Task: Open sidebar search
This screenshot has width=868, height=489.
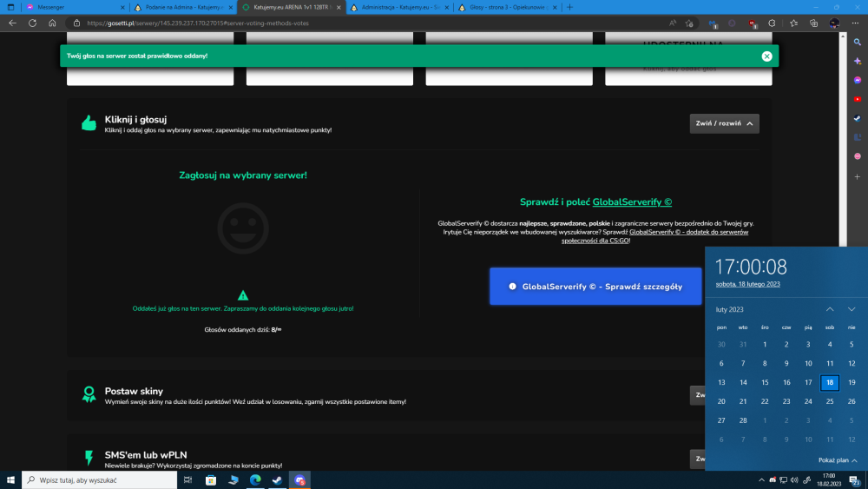Action: (858, 42)
